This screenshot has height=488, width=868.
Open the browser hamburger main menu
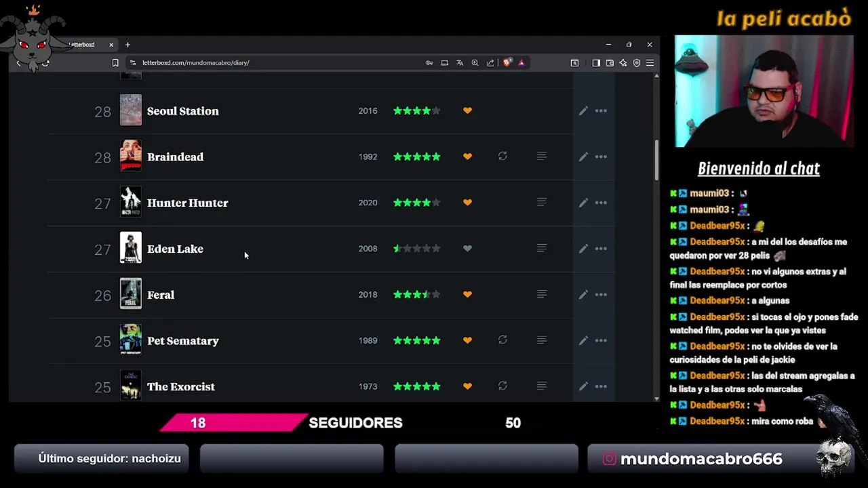650,63
